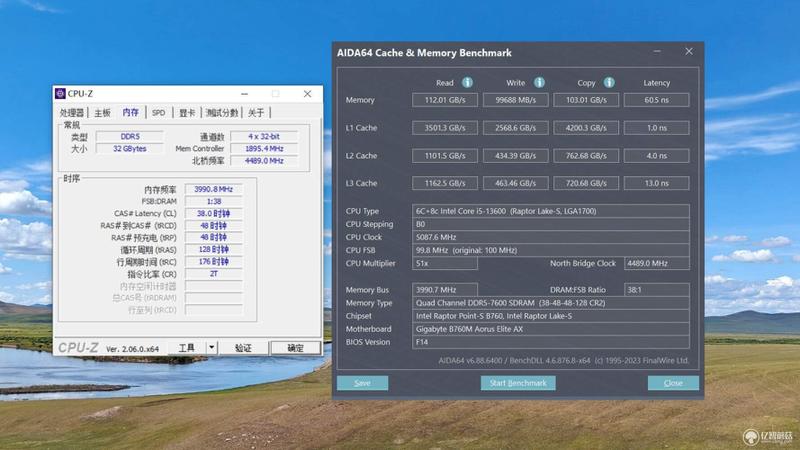Image resolution: width=800 pixels, height=450 pixels.
Task: Minimize the CPU-Z window
Action: [244, 94]
